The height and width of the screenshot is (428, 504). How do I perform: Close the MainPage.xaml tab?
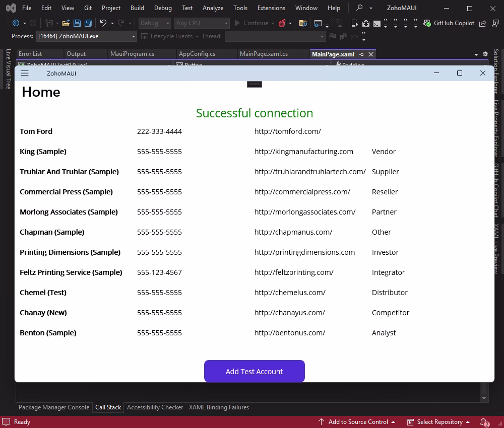tap(371, 54)
